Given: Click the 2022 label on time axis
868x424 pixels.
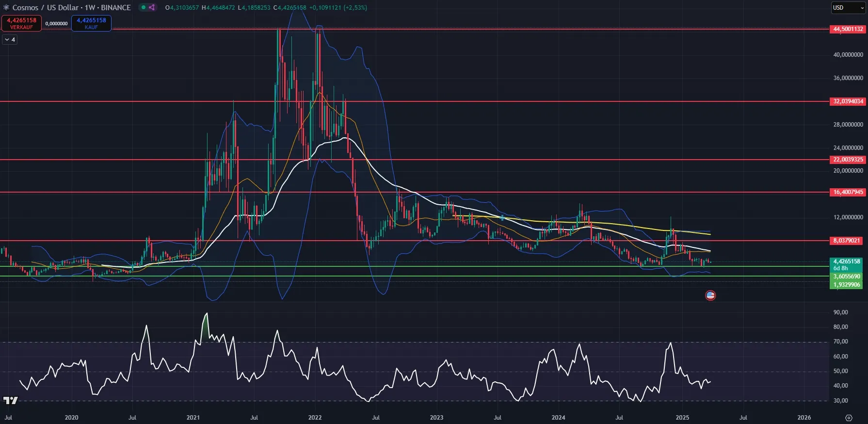Looking at the screenshot, I should point(315,418).
